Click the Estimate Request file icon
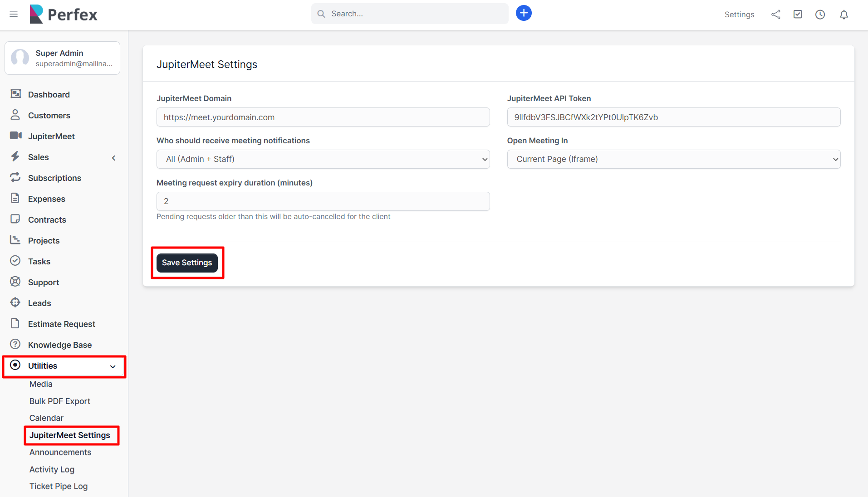 pyautogui.click(x=15, y=323)
